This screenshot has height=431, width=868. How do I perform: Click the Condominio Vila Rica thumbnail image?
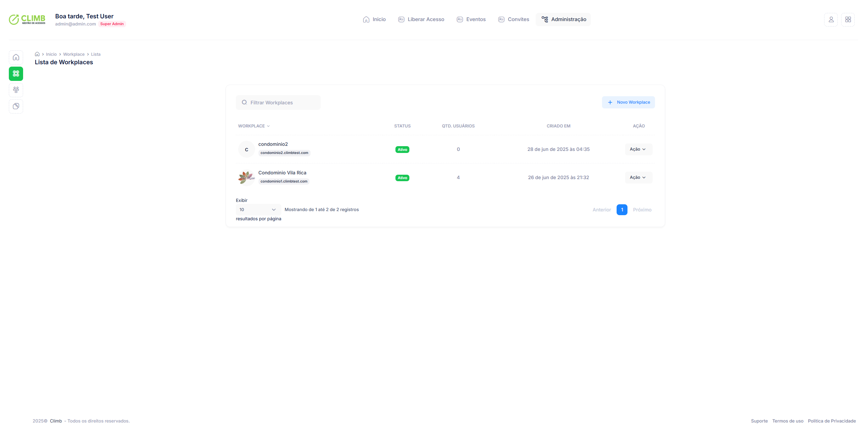[246, 177]
